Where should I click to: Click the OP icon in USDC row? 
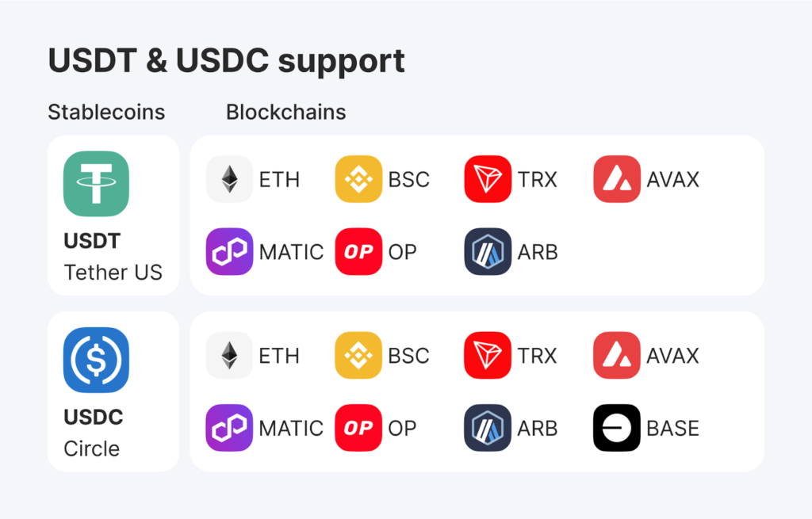(x=358, y=428)
